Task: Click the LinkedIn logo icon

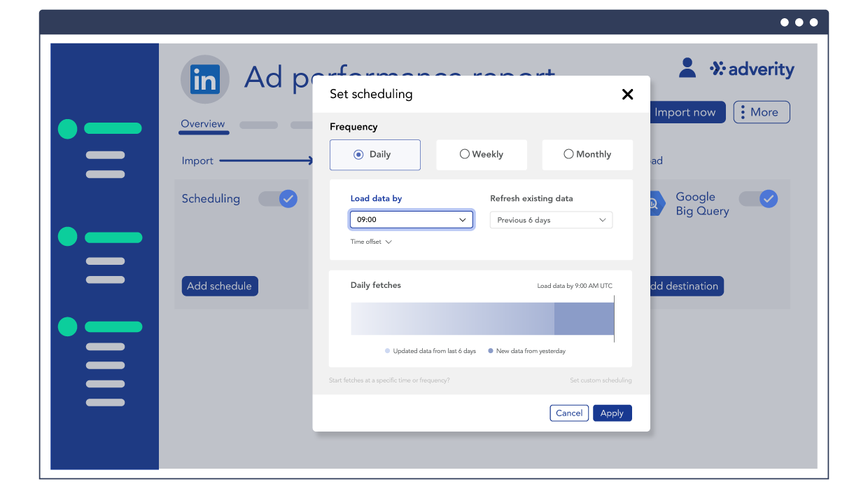Action: 204,79
